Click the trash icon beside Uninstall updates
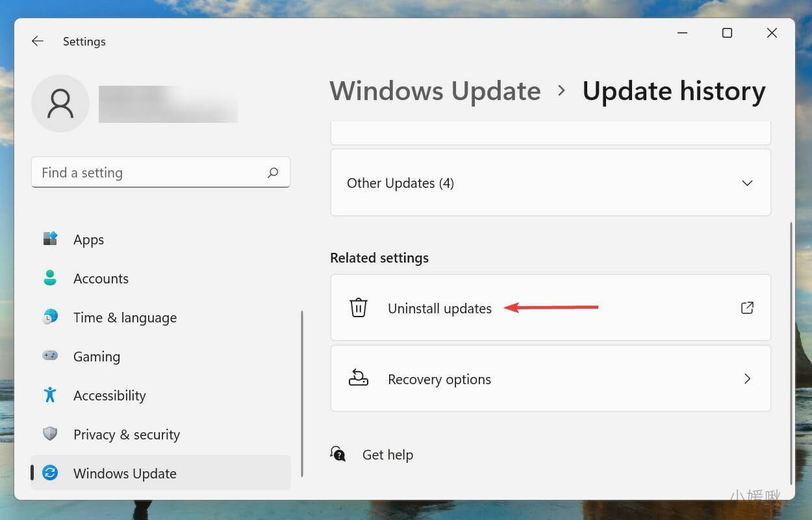The width and height of the screenshot is (812, 520). coord(358,307)
